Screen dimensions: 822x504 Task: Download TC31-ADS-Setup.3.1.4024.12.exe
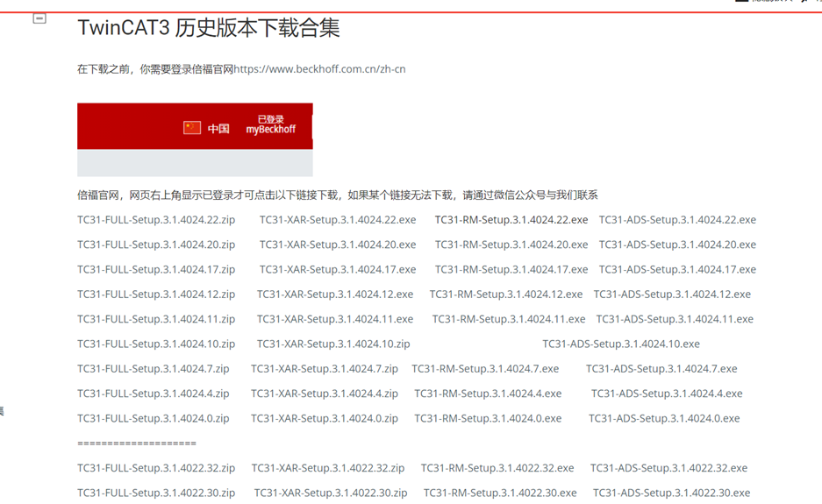(x=672, y=295)
